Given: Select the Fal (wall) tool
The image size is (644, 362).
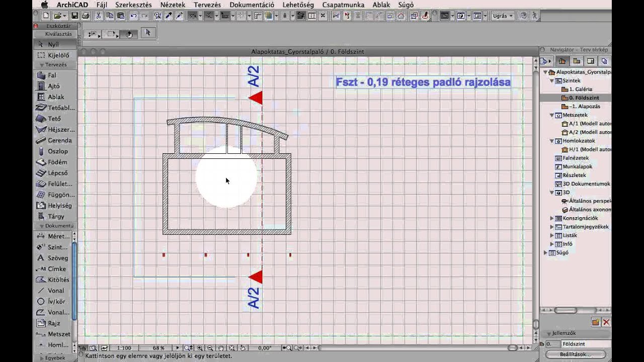Looking at the screenshot, I should (x=54, y=75).
